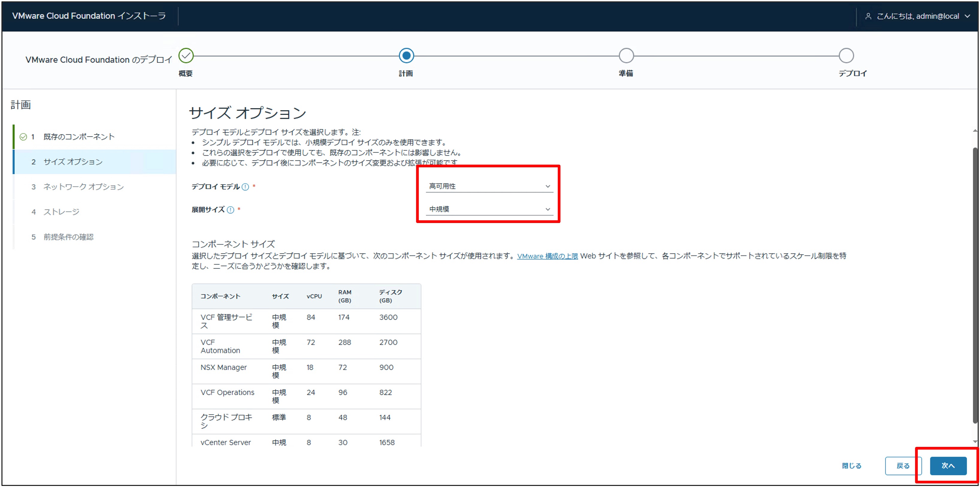Click the コンポーネント column header

pyautogui.click(x=220, y=296)
